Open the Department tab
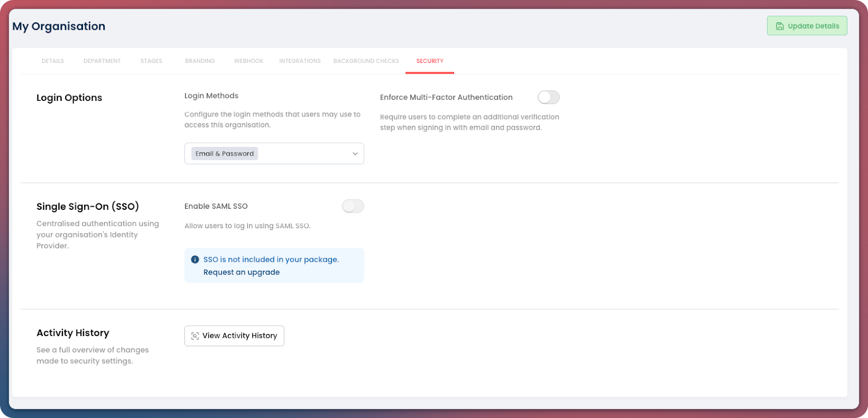 tap(102, 61)
